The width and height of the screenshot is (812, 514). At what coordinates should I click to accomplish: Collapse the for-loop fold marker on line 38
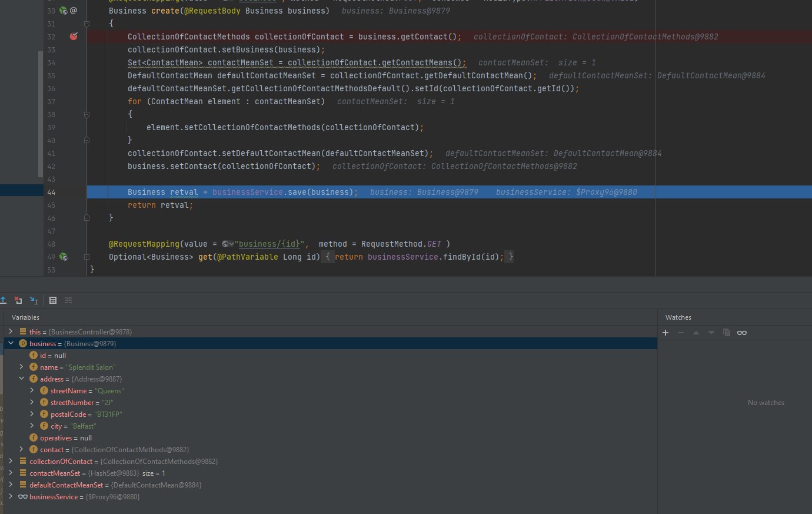pyautogui.click(x=86, y=114)
